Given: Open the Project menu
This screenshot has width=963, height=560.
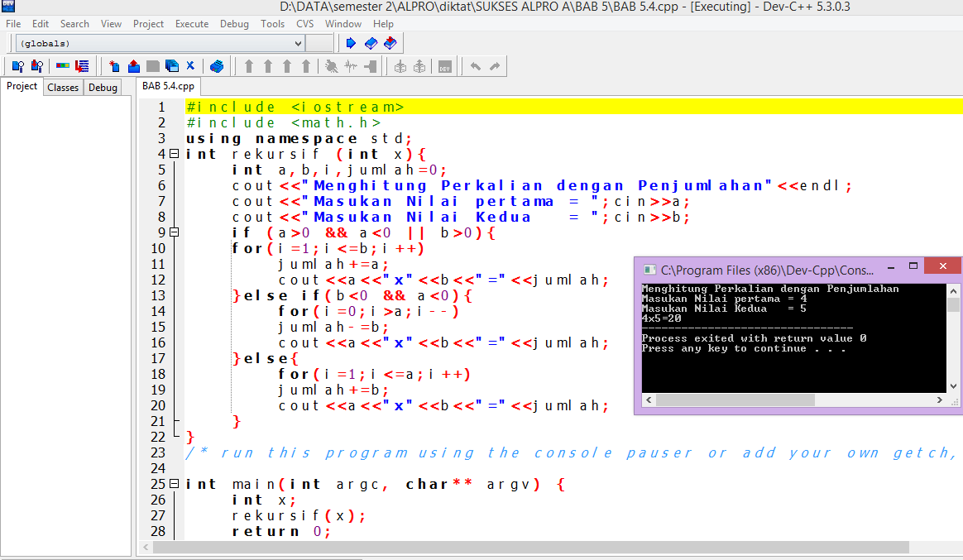Looking at the screenshot, I should click(148, 24).
